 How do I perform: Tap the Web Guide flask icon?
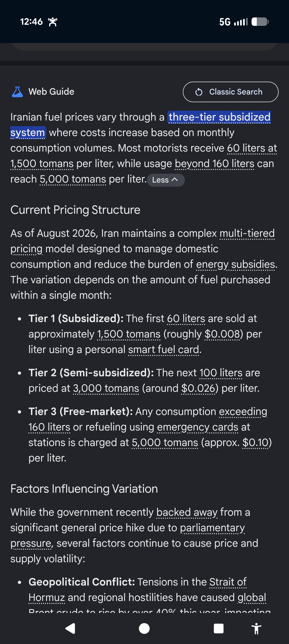[17, 92]
